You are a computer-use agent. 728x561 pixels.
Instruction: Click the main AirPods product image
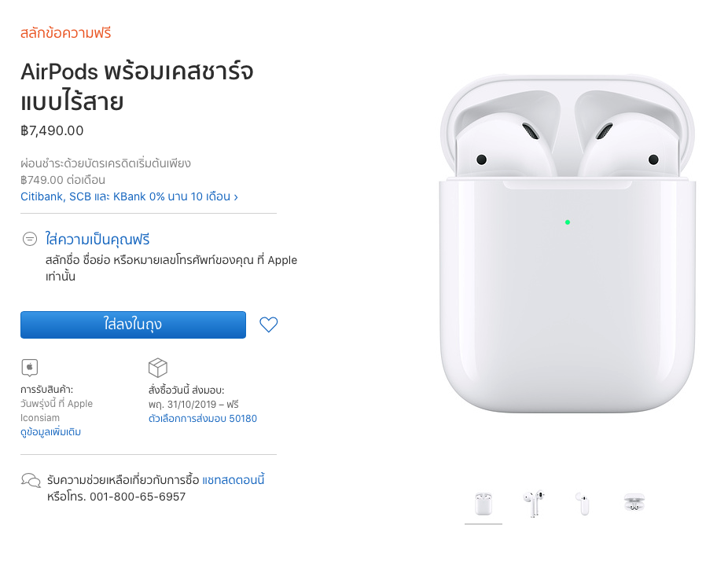(568, 243)
